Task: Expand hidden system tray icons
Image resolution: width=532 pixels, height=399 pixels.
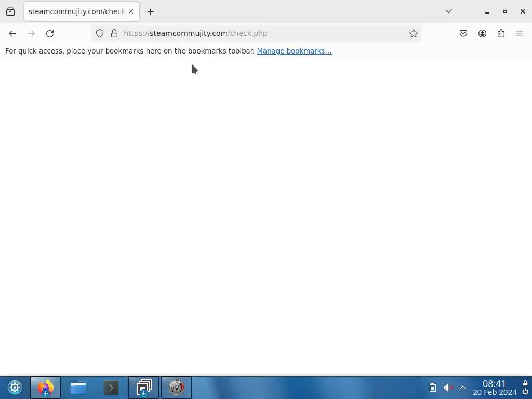Action: coord(463,388)
